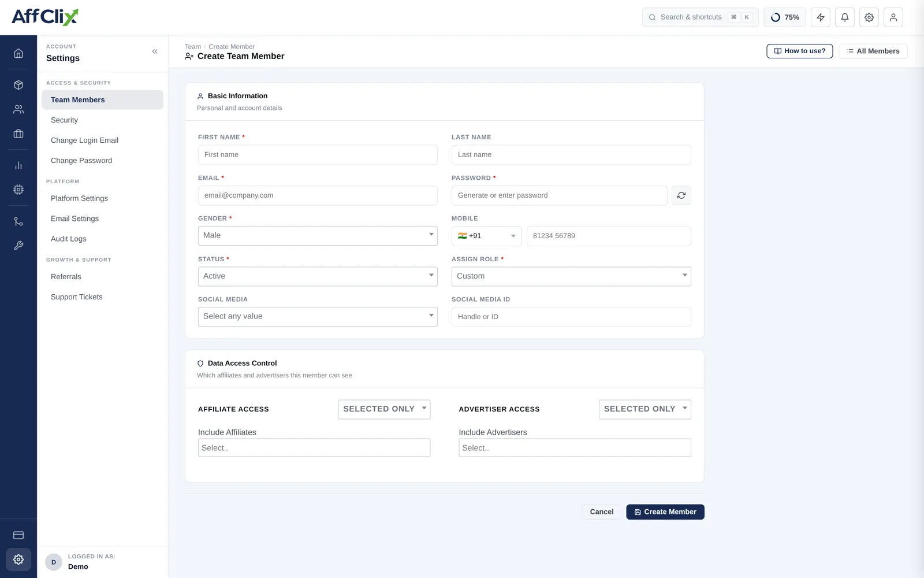This screenshot has width=924, height=578.
Task: Expand the +91 country code selector
Action: coord(487,236)
